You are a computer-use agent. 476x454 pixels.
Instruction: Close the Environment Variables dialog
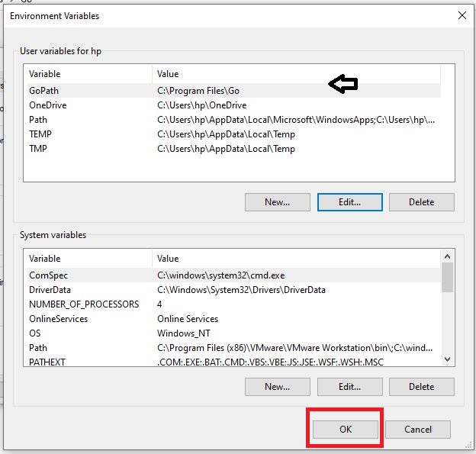click(x=462, y=15)
